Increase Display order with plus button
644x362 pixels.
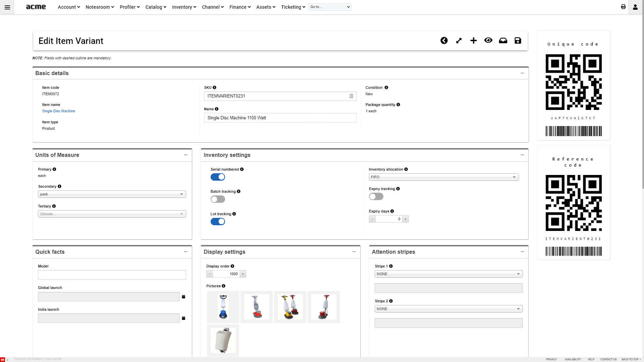click(x=243, y=274)
